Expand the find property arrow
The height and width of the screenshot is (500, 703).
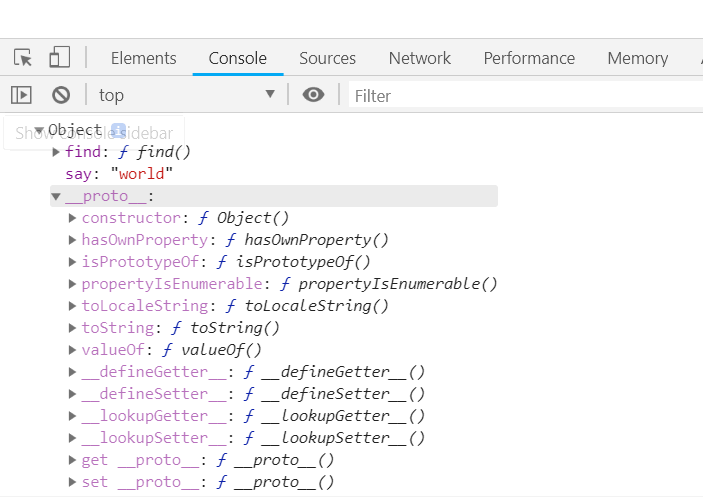point(56,152)
